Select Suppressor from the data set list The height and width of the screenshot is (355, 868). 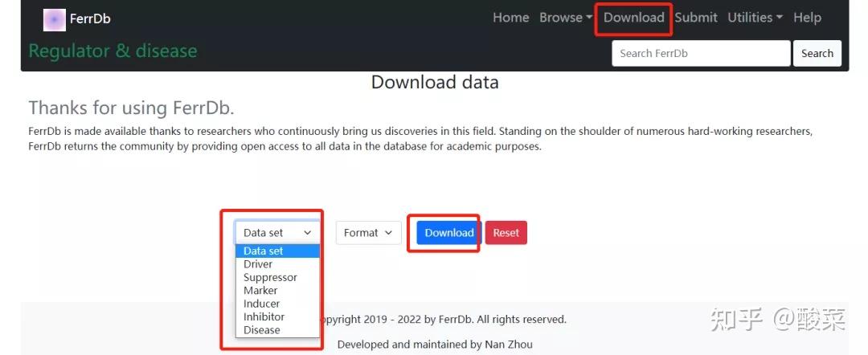270,277
